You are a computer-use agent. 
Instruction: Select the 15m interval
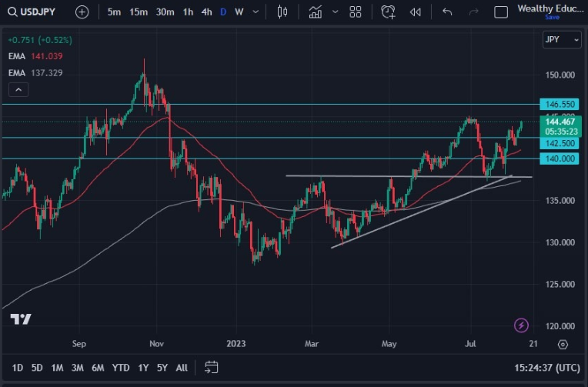tap(139, 12)
